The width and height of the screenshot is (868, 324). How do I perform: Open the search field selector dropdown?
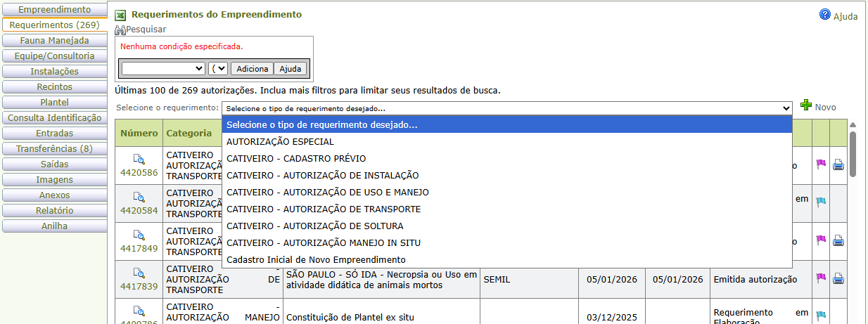point(162,68)
